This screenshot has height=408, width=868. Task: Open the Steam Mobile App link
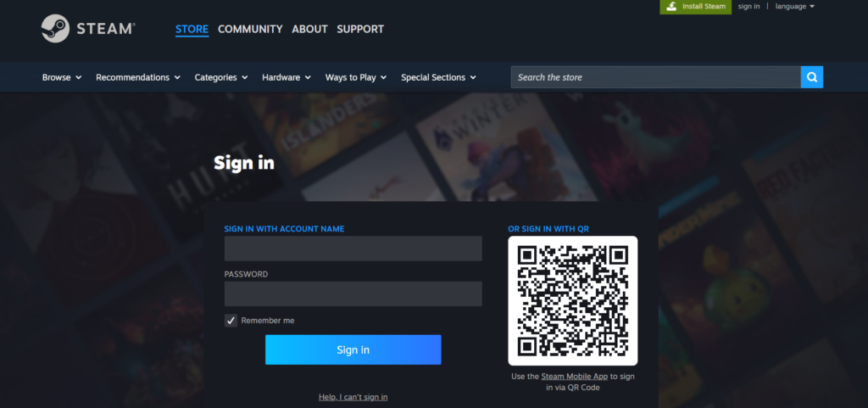(x=575, y=377)
